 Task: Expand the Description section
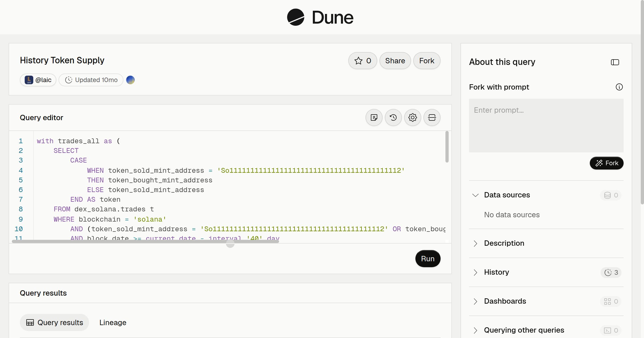tap(475, 243)
